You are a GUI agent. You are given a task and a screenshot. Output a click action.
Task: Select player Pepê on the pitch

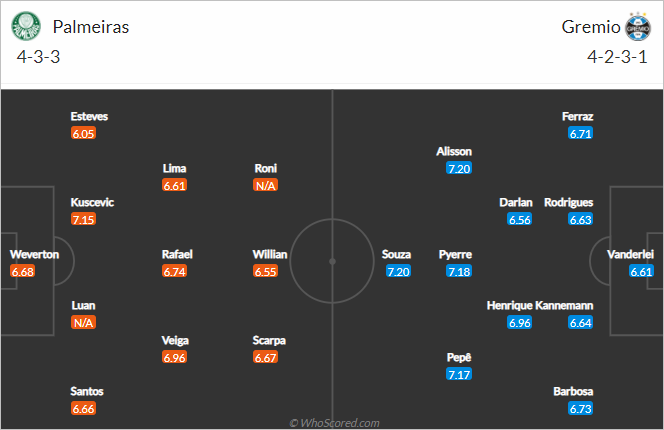[x=459, y=357]
